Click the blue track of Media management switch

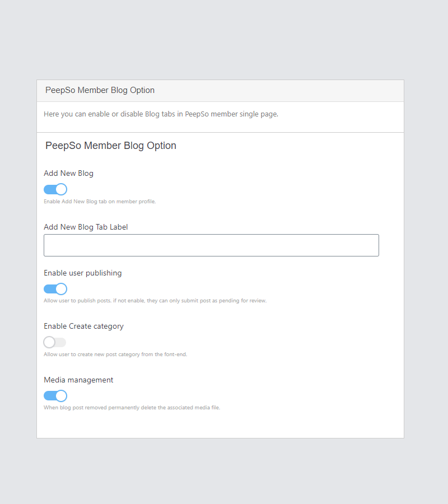click(49, 396)
